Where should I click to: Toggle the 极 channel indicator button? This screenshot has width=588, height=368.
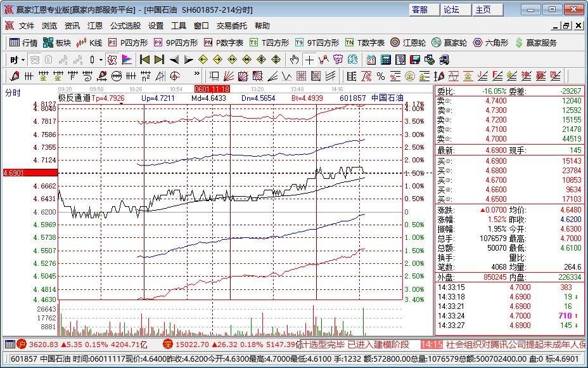[x=112, y=60]
